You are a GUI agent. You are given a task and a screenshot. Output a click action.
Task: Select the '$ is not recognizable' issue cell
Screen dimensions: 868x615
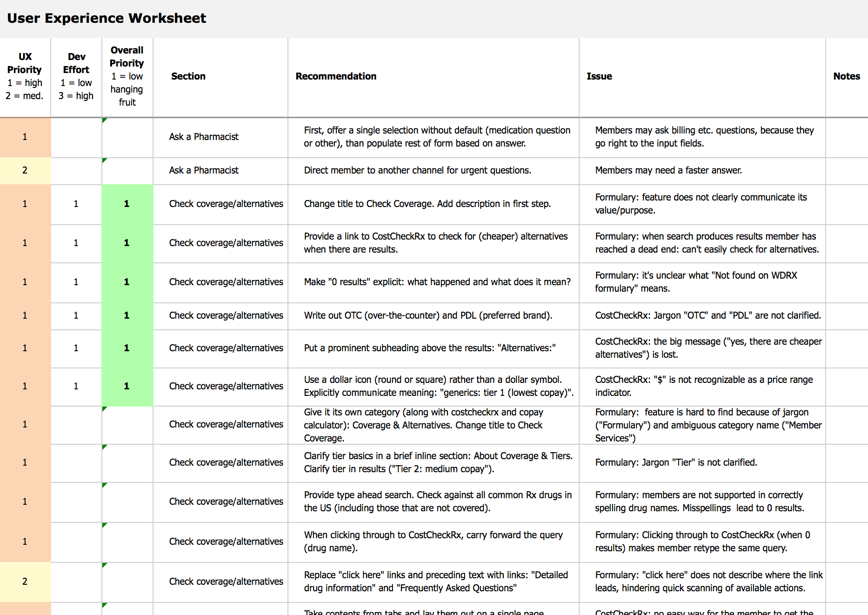point(703,386)
